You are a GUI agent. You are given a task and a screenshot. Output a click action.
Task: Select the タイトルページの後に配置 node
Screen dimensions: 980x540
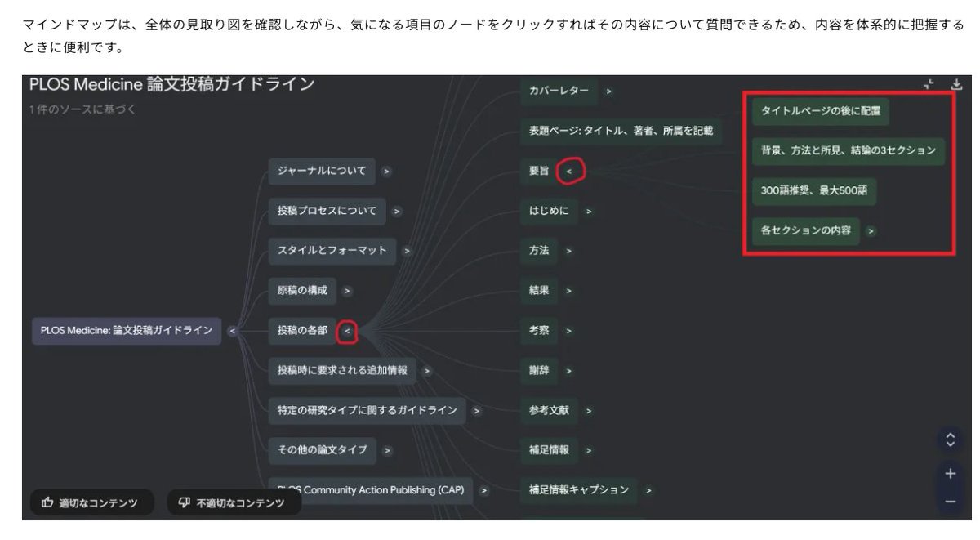(821, 111)
